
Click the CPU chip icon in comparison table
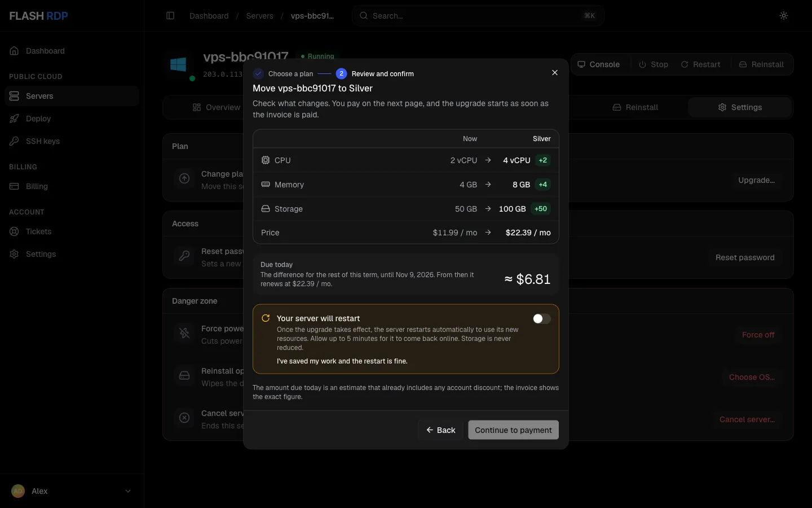266,160
